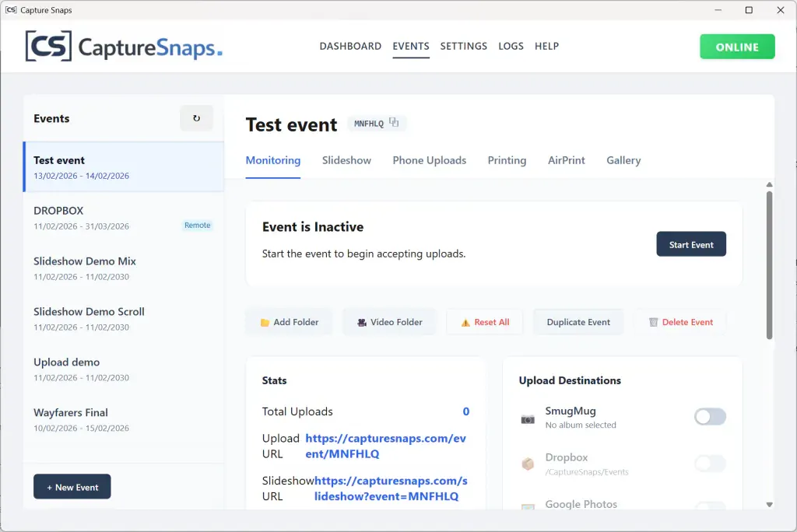Switch to the AirPrint tab

tap(567, 160)
